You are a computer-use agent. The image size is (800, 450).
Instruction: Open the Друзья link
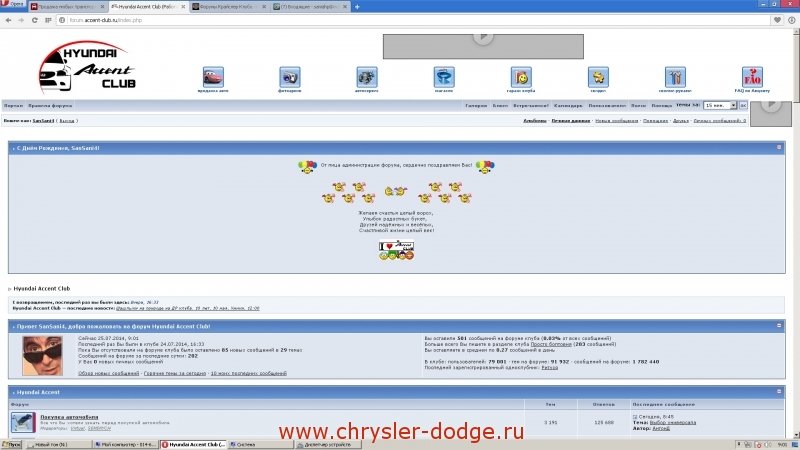point(681,121)
